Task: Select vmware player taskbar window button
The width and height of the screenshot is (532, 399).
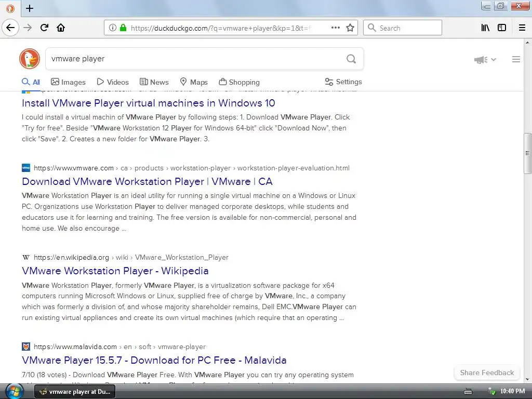Action: (x=75, y=392)
